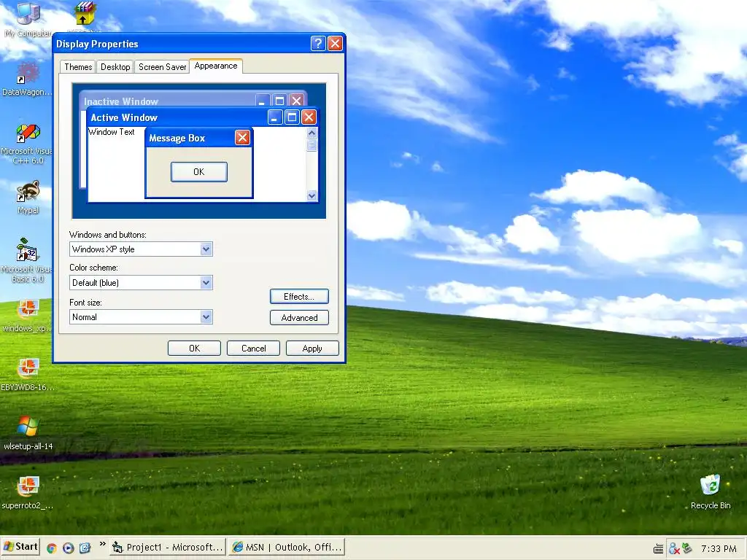This screenshot has height=560, width=747.
Task: Open the Recycle Bin
Action: pos(711,491)
